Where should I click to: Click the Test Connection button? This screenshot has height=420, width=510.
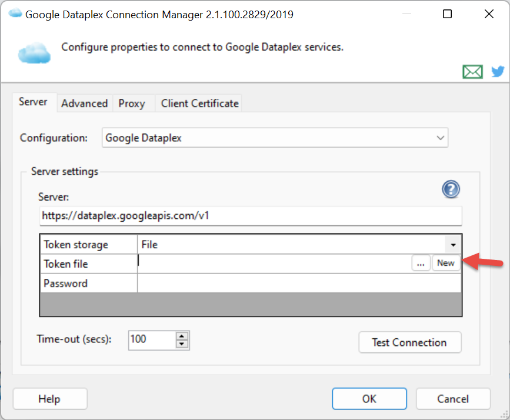[x=410, y=342]
